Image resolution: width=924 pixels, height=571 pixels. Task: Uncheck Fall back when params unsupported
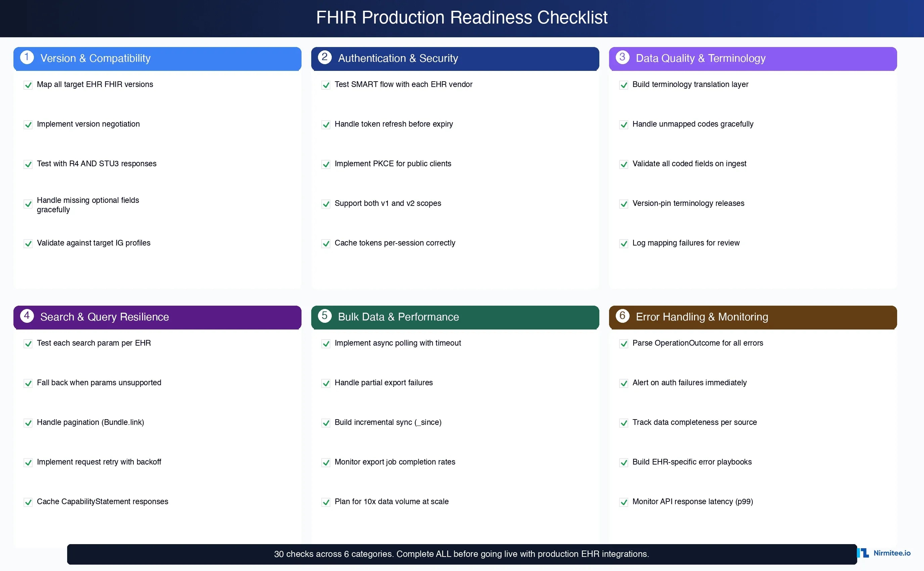(28, 383)
